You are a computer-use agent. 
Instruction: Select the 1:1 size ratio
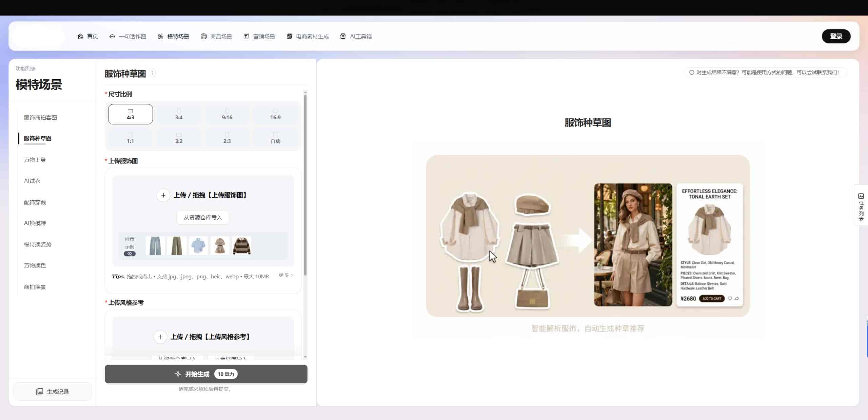click(x=131, y=138)
